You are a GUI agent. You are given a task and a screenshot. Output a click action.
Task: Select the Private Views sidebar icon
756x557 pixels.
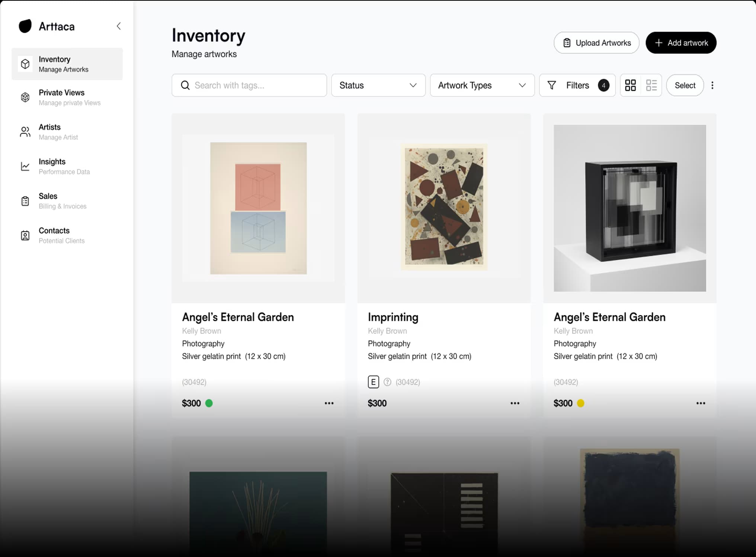coord(25,97)
